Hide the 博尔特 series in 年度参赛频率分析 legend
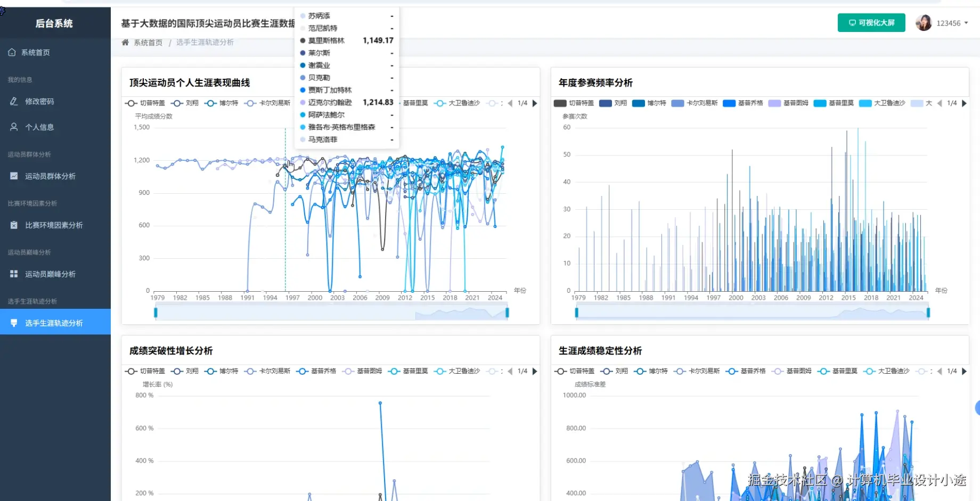980x501 pixels. pos(649,103)
